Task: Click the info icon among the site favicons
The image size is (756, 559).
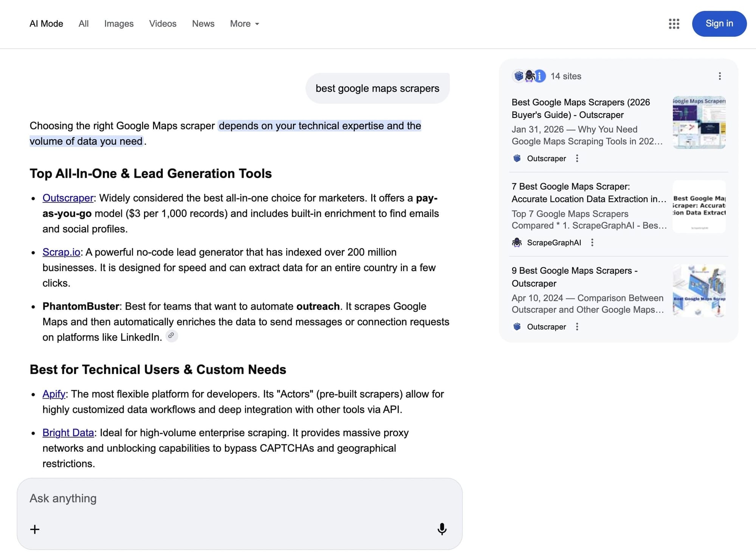Action: [x=539, y=76]
